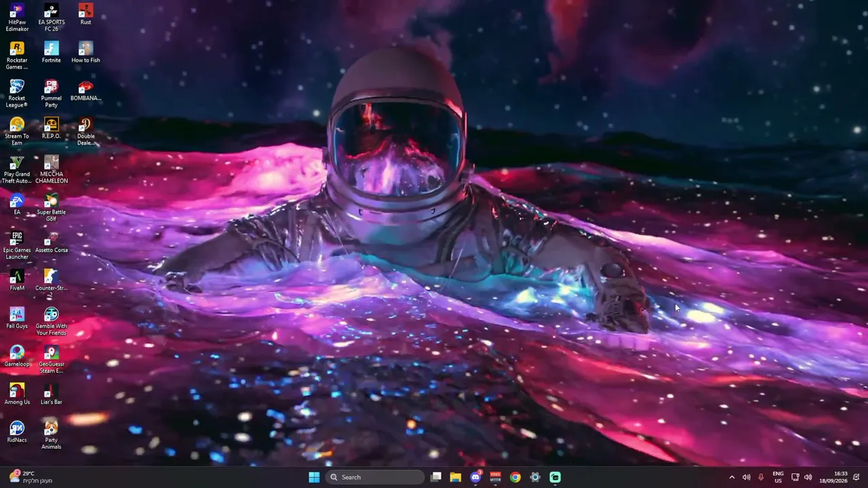The width and height of the screenshot is (868, 488).
Task: Open Google Chrome from the taskbar
Action: tap(515, 477)
